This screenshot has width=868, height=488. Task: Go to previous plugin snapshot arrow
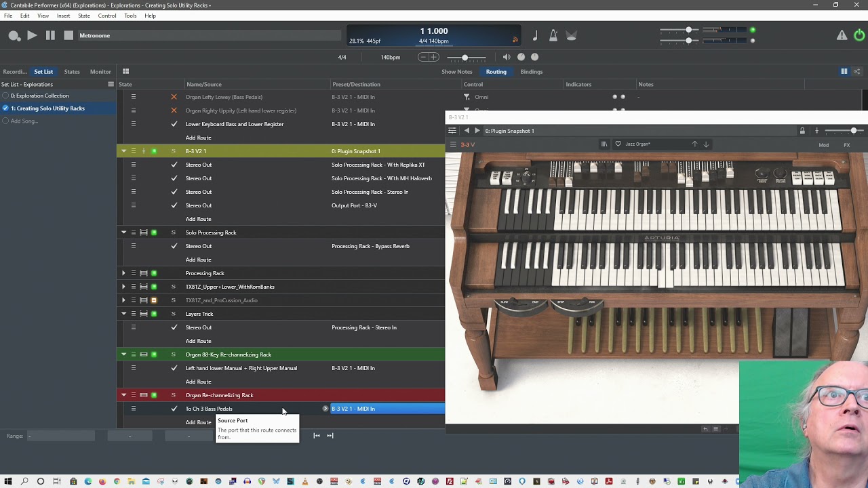467,131
